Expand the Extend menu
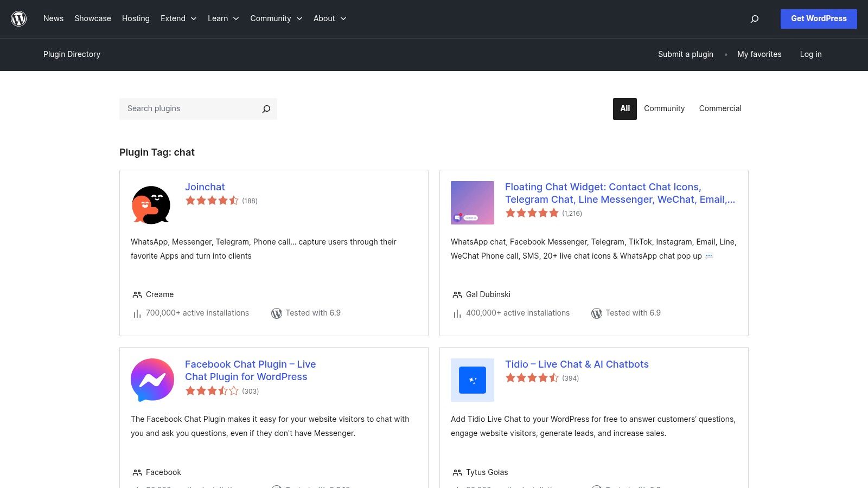The image size is (868, 488). (178, 18)
